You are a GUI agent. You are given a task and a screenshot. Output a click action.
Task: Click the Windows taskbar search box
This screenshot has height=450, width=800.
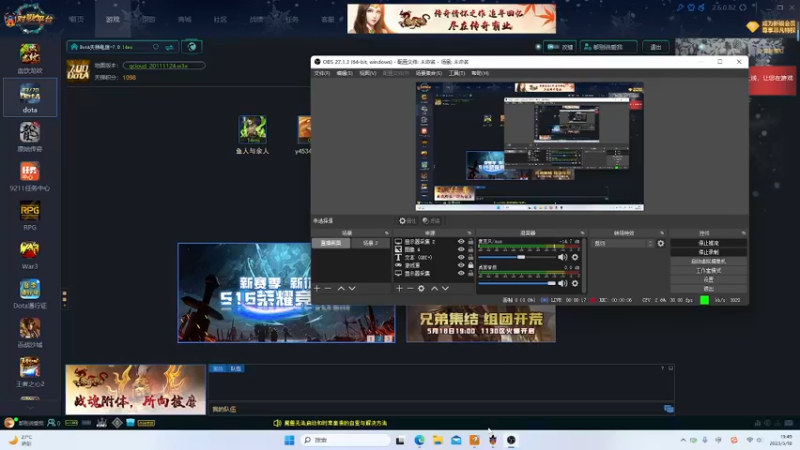pyautogui.click(x=345, y=440)
